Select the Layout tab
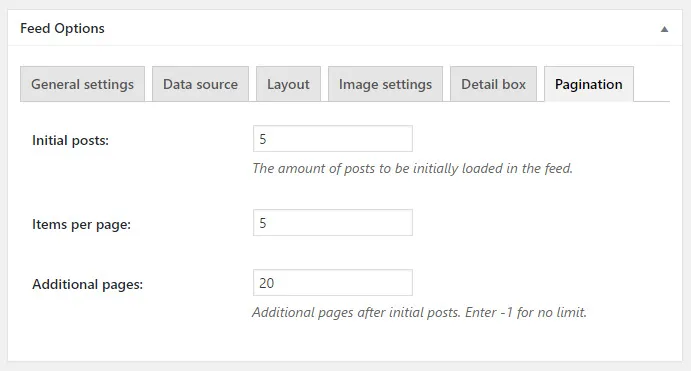 [x=288, y=84]
